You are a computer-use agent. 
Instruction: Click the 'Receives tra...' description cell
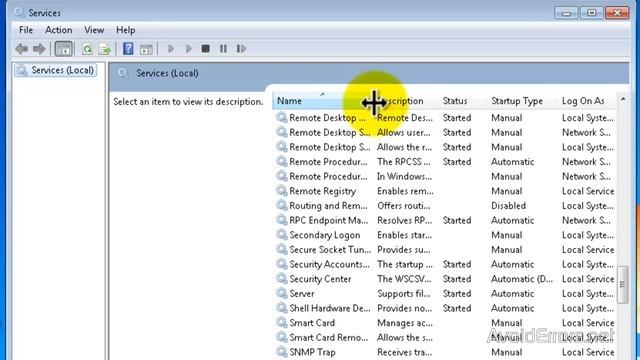tap(404, 352)
